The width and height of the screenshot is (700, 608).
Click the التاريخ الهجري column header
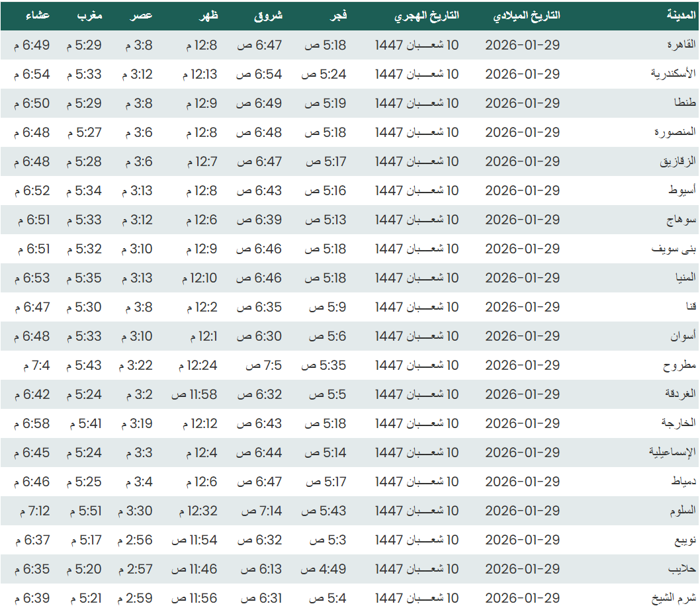426,16
